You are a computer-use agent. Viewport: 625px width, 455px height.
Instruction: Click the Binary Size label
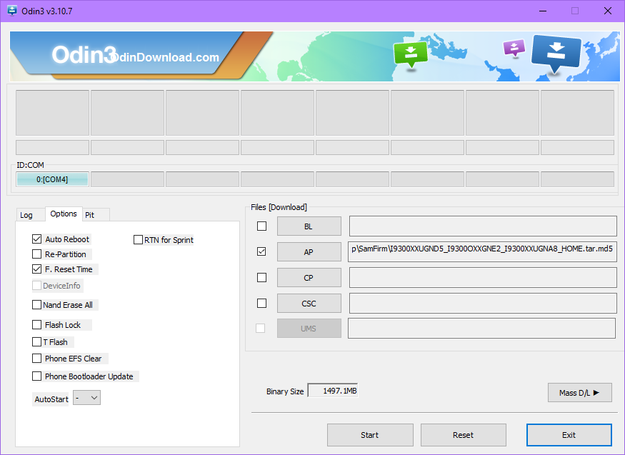[285, 392]
